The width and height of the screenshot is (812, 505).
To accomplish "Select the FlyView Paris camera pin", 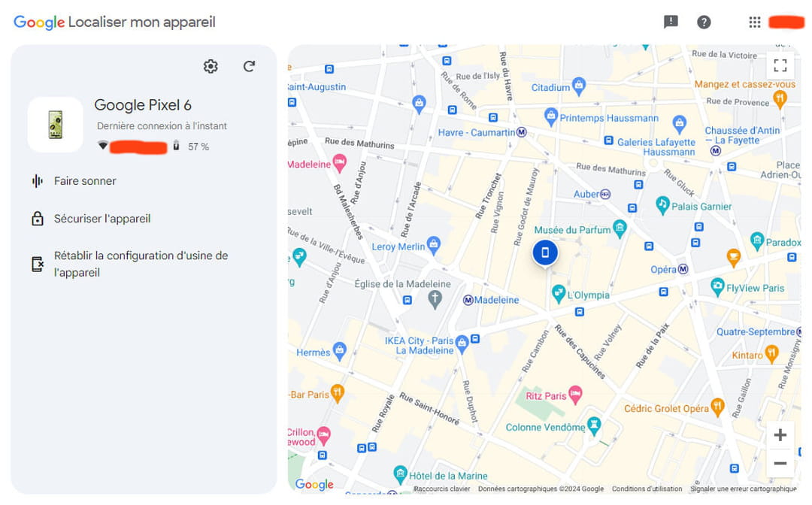I will (x=717, y=286).
